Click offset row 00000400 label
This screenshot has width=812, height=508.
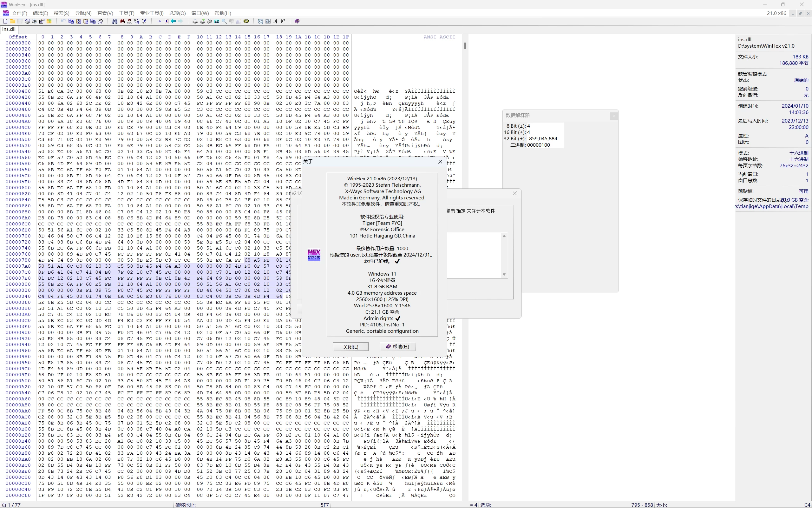18,91
